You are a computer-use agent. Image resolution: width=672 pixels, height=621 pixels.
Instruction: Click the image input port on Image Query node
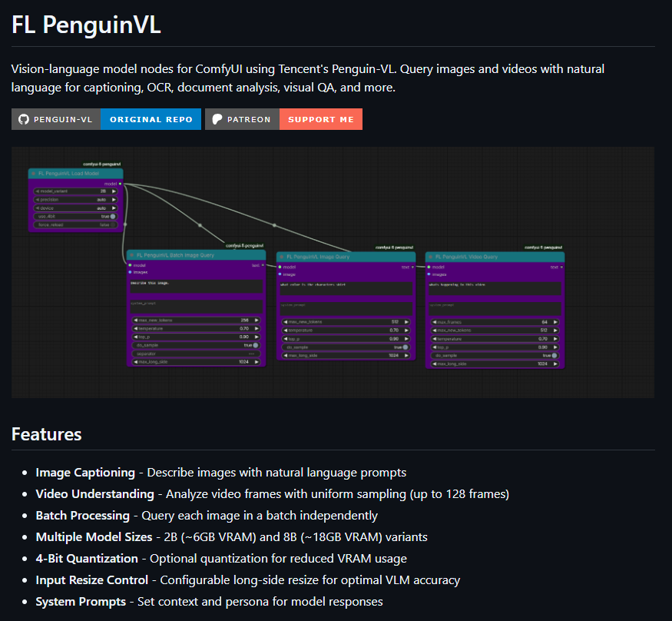tap(280, 274)
